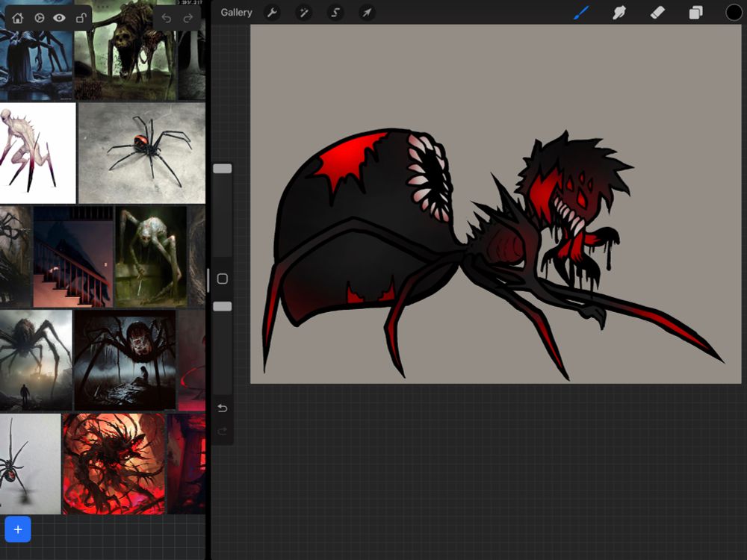Open the active color swatch
Viewport: 747px width, 560px height.
[x=734, y=13]
